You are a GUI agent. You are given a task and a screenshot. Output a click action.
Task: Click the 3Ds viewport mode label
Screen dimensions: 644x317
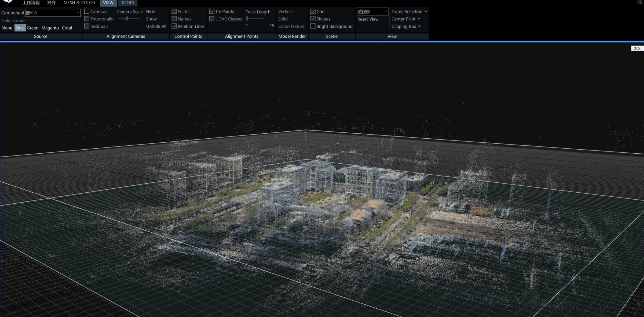pos(637,48)
